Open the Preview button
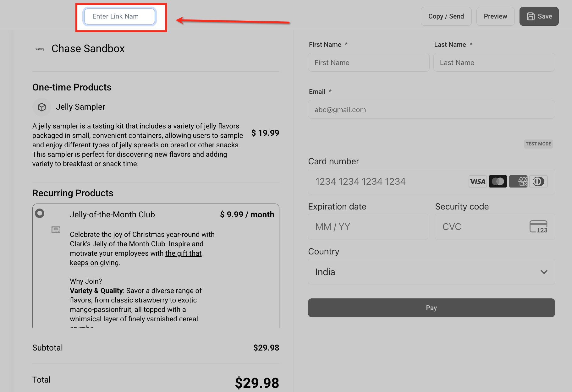This screenshot has height=392, width=572. coord(496,16)
